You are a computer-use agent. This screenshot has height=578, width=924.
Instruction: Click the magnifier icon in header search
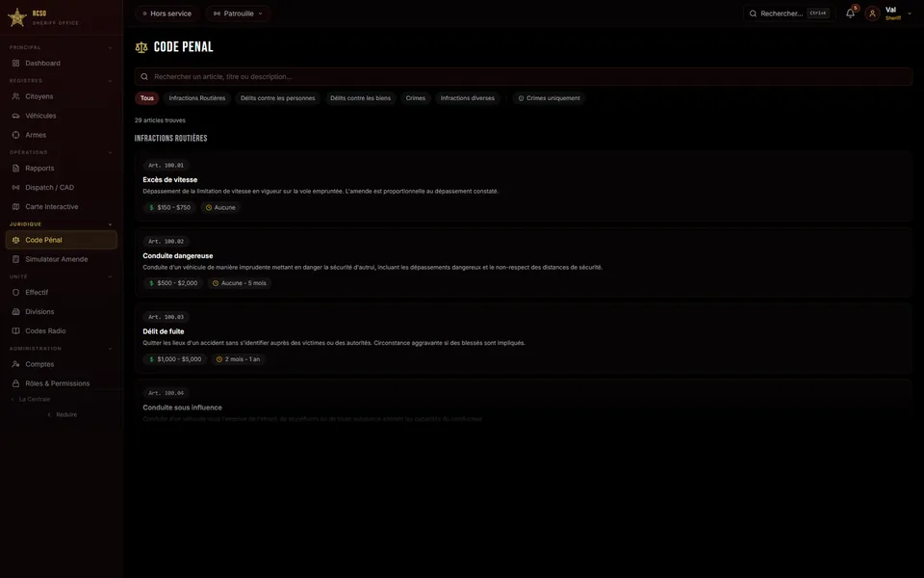tap(753, 13)
